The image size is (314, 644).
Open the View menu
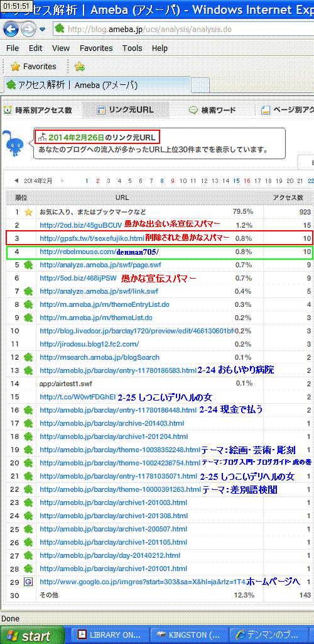click(x=61, y=48)
